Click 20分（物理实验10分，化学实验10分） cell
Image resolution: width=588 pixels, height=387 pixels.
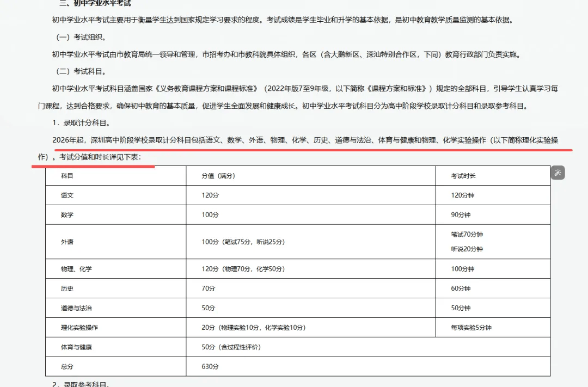(x=310, y=327)
